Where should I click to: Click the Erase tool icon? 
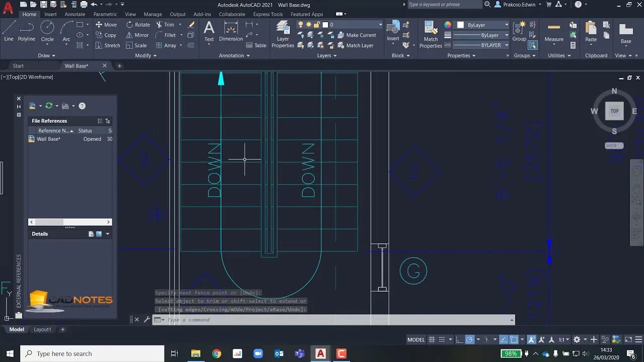coord(191,25)
